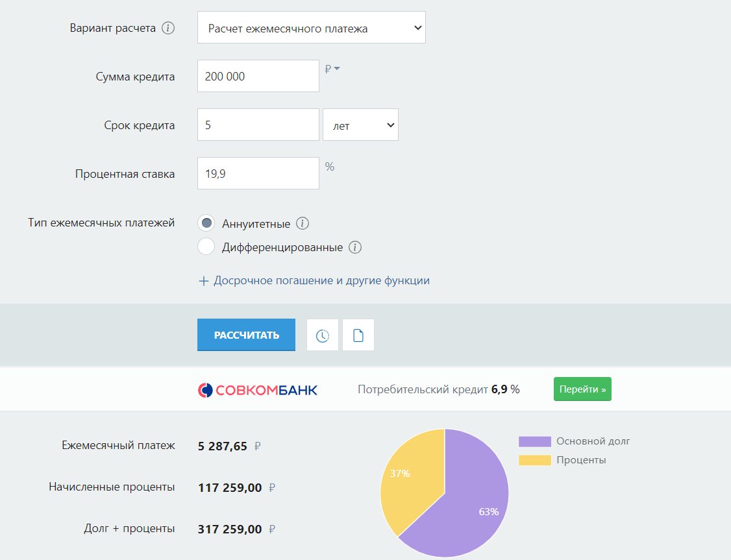Click the РАССЧИТАТЬ button
Screen dimensions: 731x560
pos(246,335)
